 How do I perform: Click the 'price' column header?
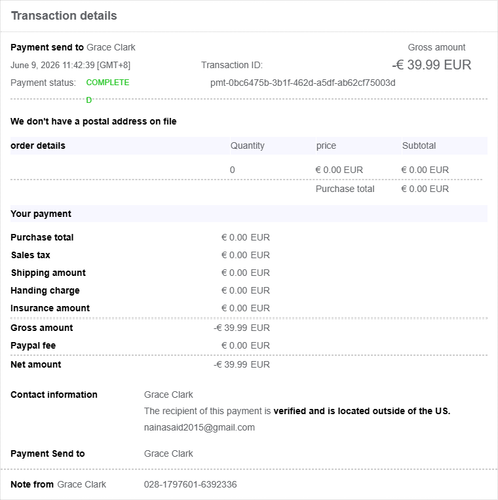coord(326,146)
